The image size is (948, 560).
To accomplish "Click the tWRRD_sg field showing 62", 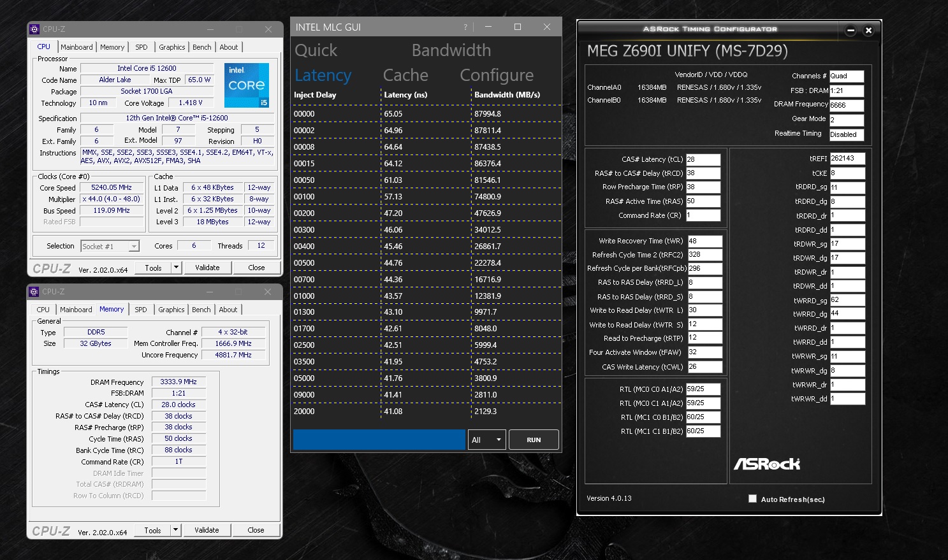I will 847,300.
